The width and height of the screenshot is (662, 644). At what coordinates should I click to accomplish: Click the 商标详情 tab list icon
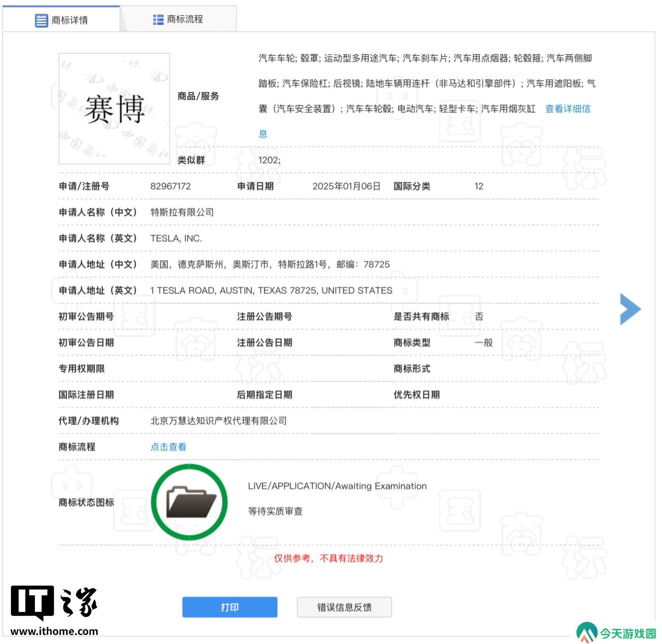click(41, 20)
